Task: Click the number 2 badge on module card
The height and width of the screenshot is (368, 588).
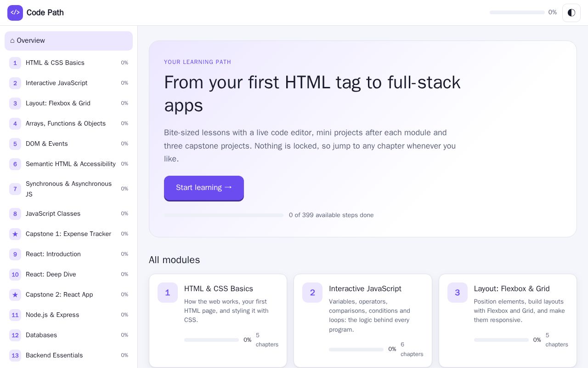Action: (x=312, y=293)
